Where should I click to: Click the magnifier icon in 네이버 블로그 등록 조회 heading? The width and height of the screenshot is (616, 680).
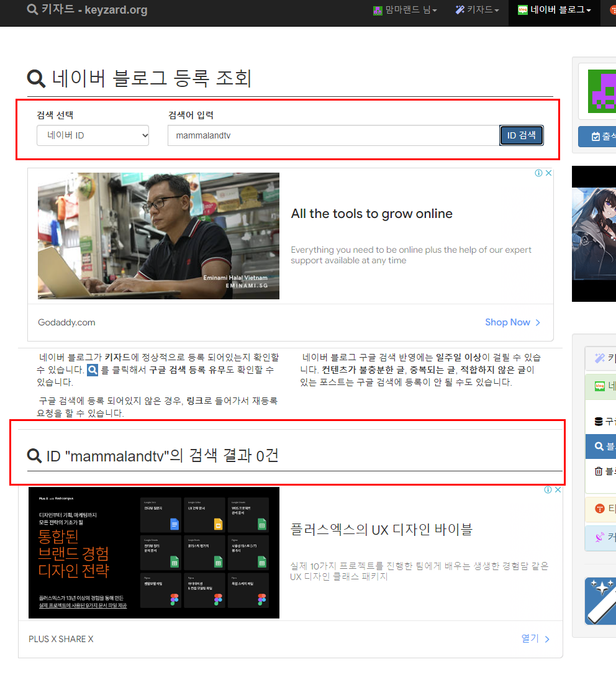36,78
